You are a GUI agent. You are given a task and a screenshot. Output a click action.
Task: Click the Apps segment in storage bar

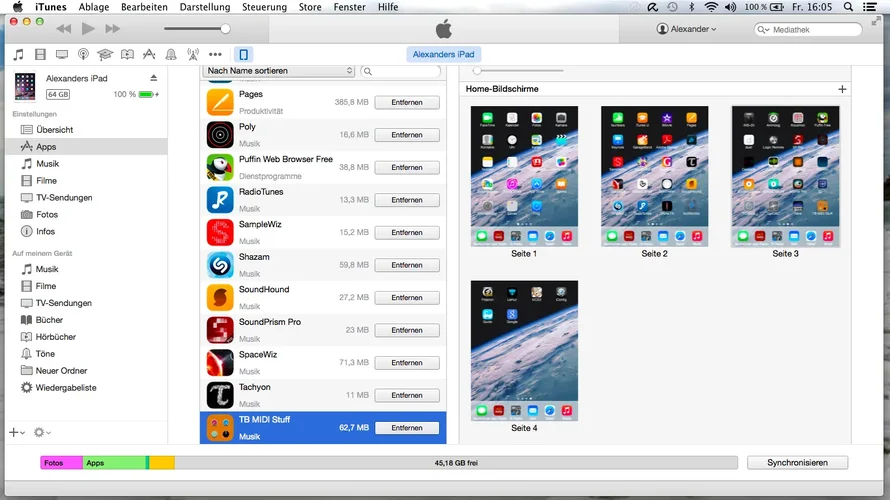click(115, 463)
